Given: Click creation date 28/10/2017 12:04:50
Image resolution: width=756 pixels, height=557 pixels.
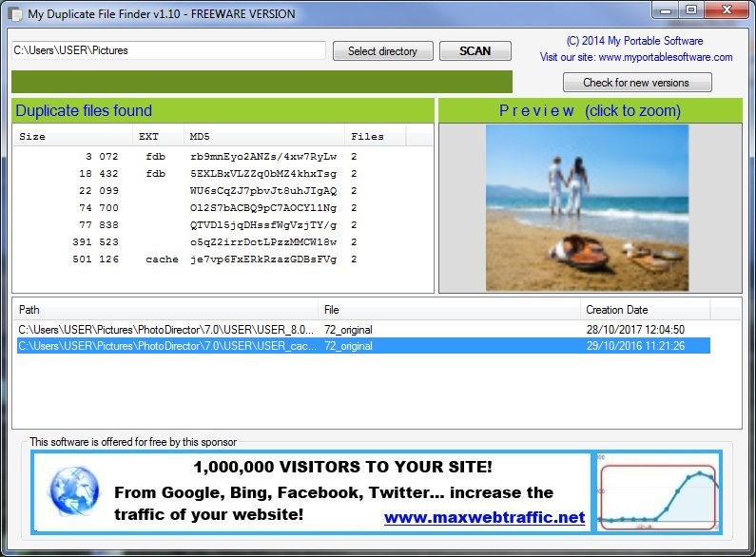Looking at the screenshot, I should (635, 330).
